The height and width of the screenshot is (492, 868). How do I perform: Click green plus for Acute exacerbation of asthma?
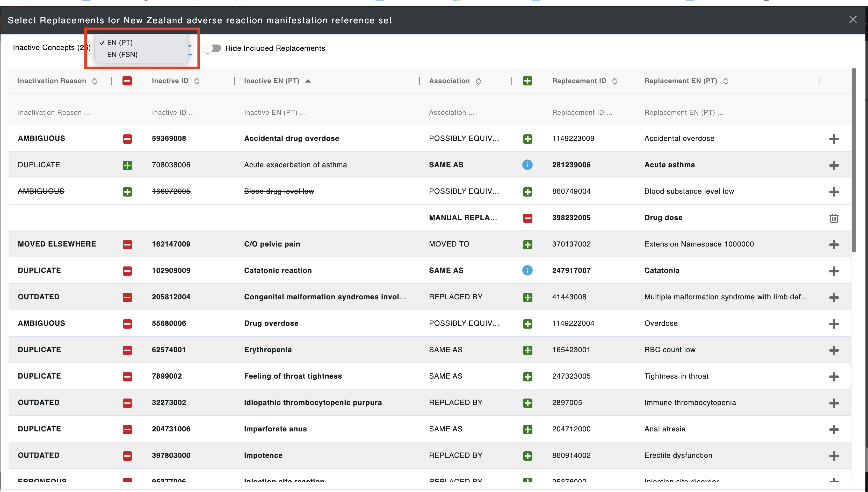[x=127, y=165]
